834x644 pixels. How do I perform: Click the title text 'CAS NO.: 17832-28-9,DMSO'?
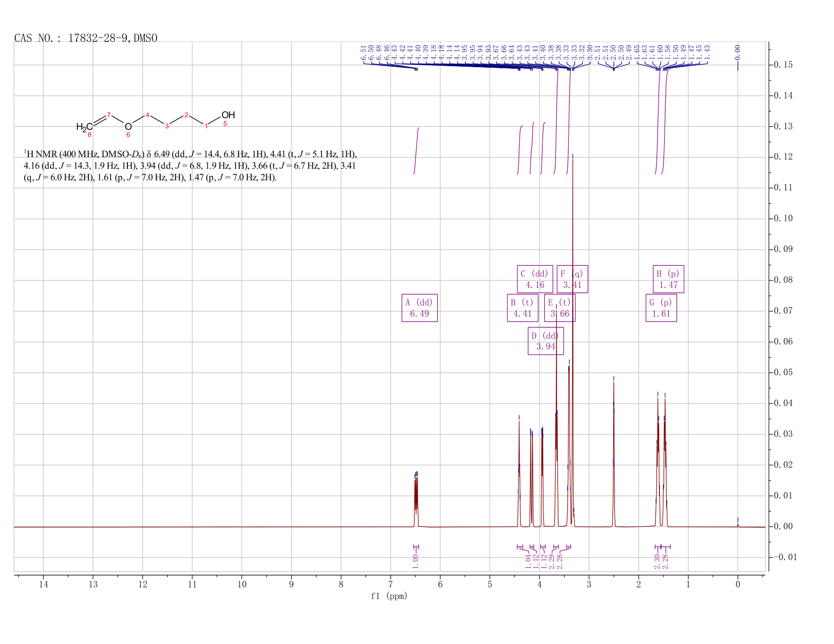(x=86, y=38)
